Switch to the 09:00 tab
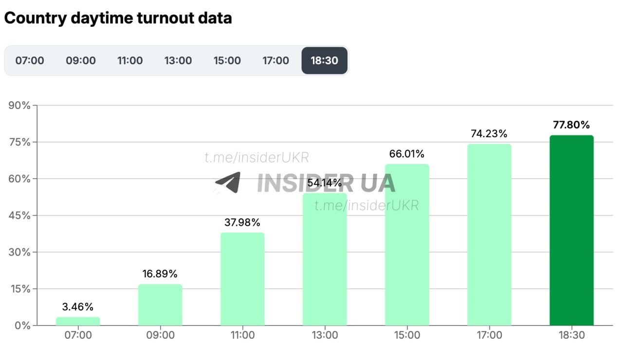The image size is (623, 364). [x=81, y=61]
